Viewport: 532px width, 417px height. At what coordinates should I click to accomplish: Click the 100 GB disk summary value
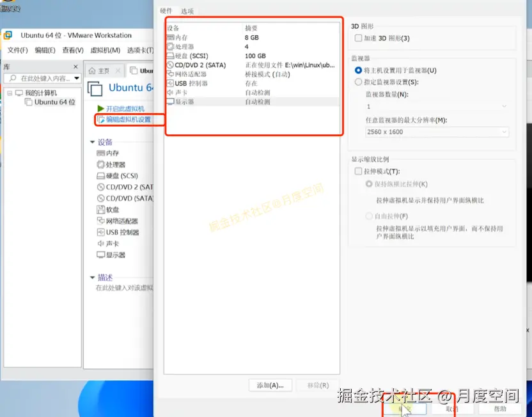point(255,56)
